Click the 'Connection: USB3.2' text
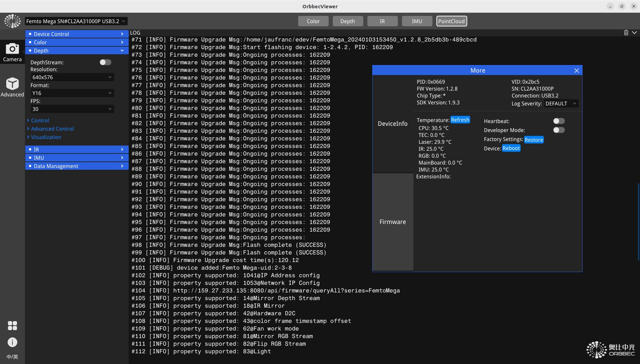Screen dimensions: 640x364 pyautogui.click(x=535, y=96)
